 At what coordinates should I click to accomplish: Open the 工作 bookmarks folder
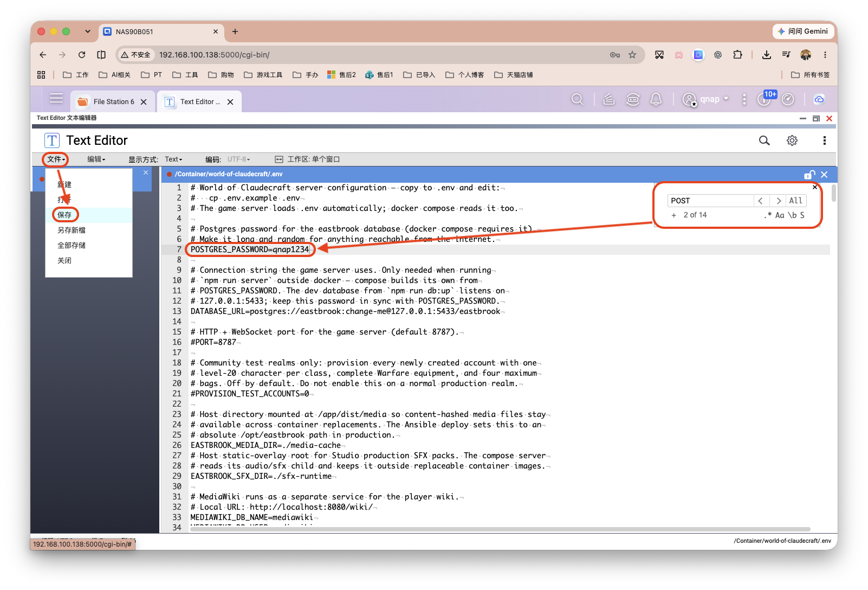[x=76, y=75]
